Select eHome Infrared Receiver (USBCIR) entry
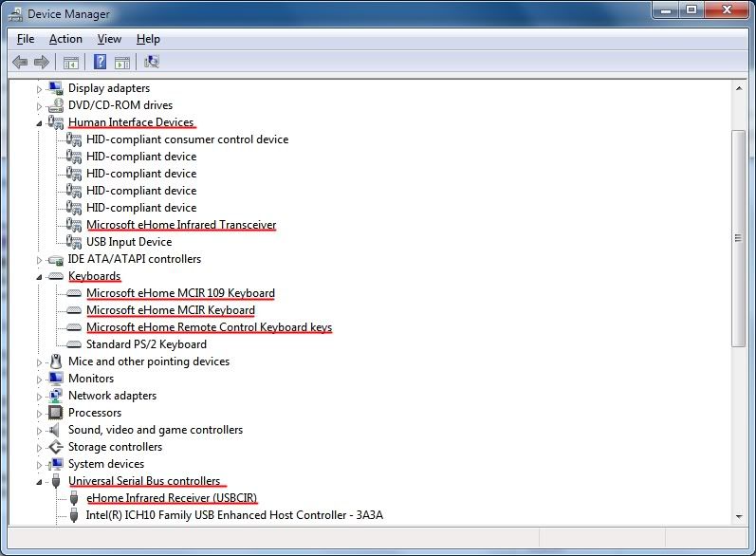 (x=171, y=498)
